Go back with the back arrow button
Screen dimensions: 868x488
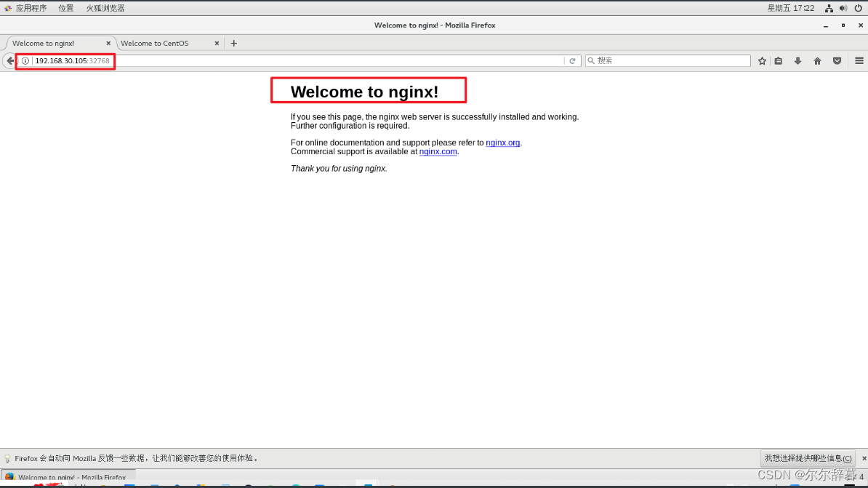coord(9,61)
